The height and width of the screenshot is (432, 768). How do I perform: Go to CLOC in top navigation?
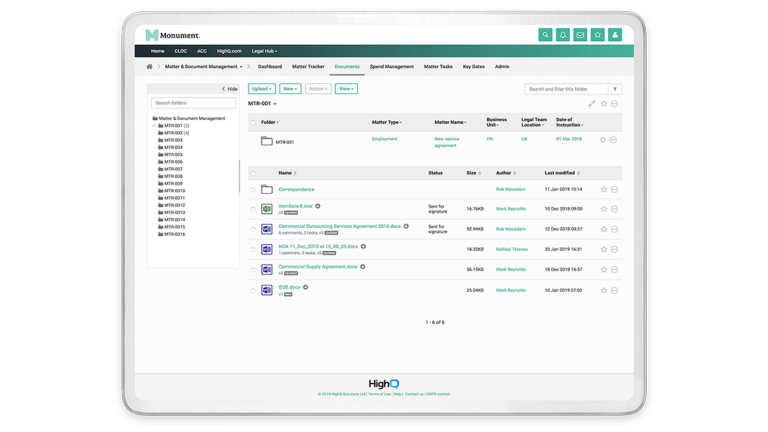tap(181, 51)
